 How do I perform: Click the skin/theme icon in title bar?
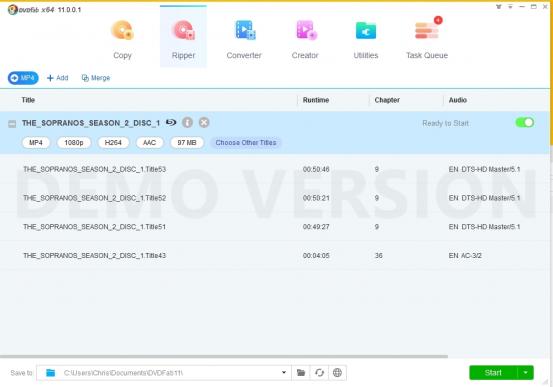click(498, 7)
